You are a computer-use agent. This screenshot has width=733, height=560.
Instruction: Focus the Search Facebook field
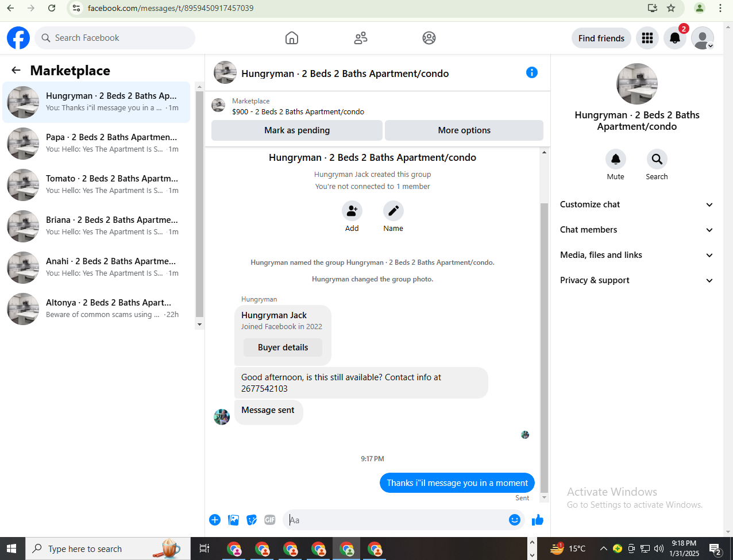pos(115,38)
